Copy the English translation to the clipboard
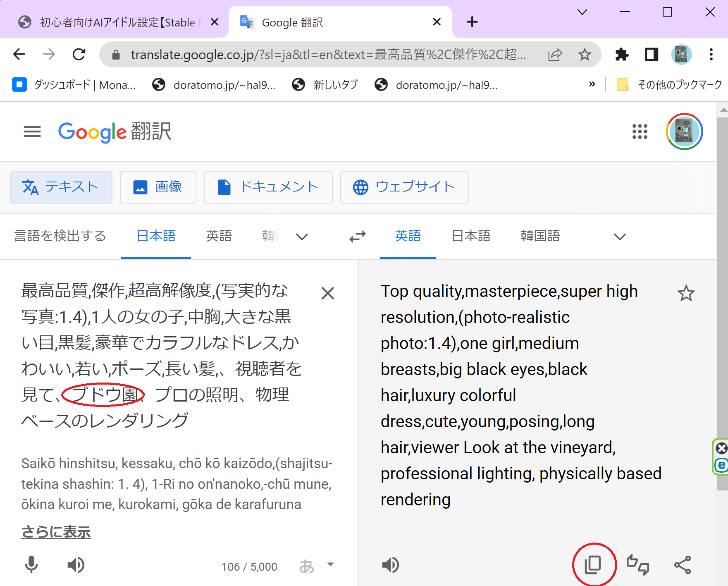The height and width of the screenshot is (586, 728). click(x=593, y=564)
